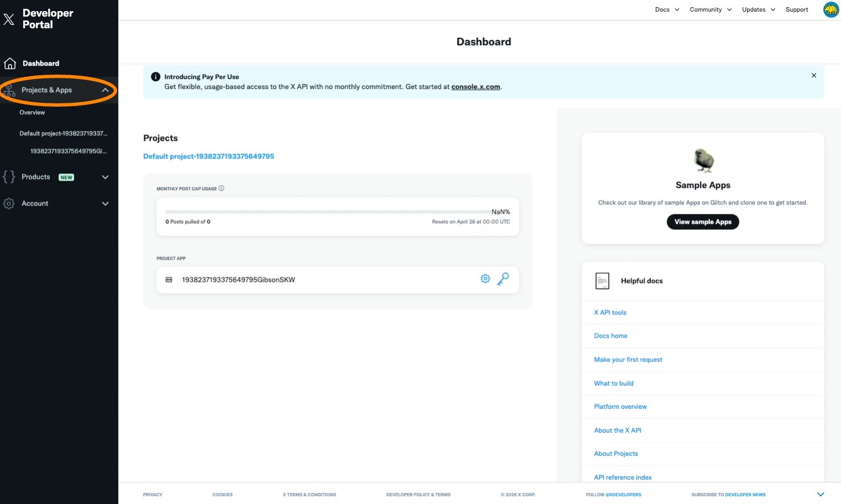
Task: Click the View sample Apps button
Action: pyautogui.click(x=703, y=222)
